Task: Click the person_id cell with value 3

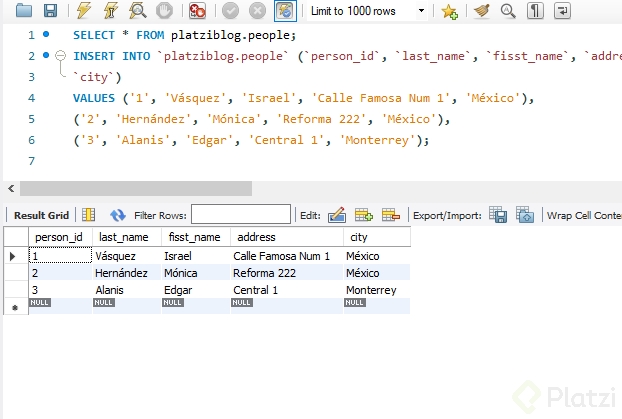Action: 60,290
